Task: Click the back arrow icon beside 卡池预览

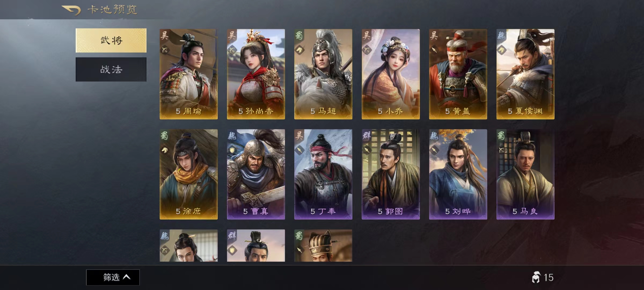Action: coord(71,10)
